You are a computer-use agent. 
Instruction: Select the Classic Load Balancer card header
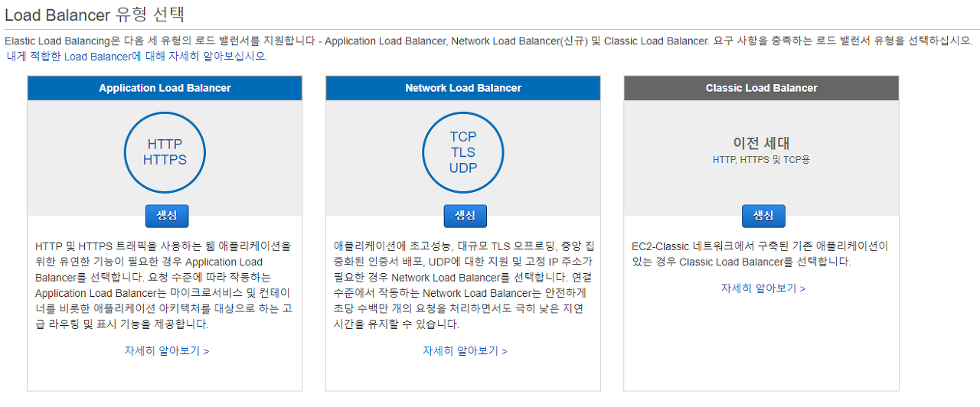click(762, 88)
